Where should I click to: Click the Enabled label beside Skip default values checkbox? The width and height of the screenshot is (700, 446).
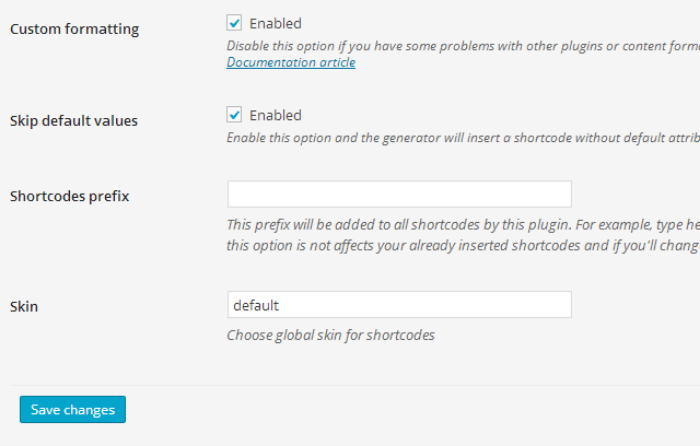[x=275, y=115]
